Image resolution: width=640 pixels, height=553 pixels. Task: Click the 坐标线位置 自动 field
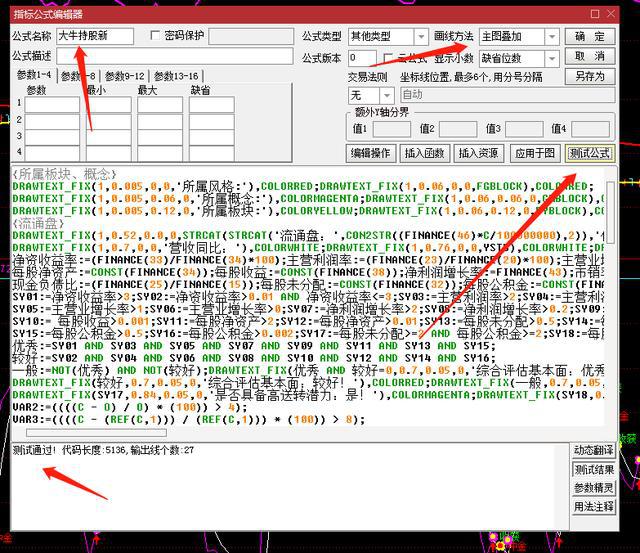point(507,95)
